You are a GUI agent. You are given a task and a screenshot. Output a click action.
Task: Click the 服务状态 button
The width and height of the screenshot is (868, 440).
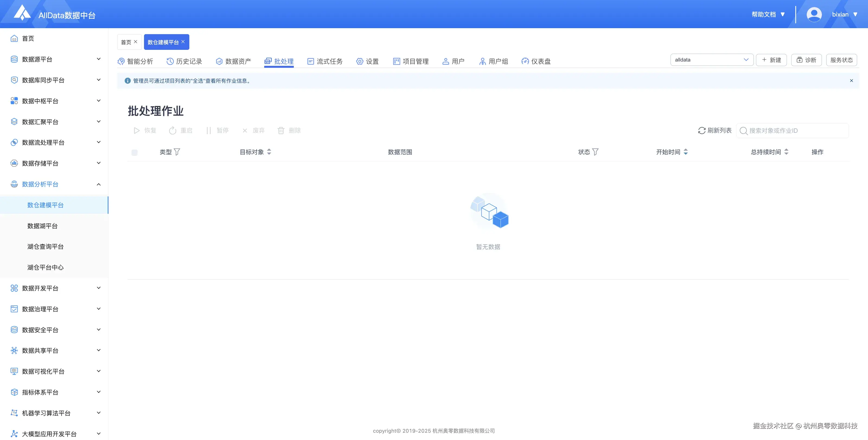coord(841,60)
